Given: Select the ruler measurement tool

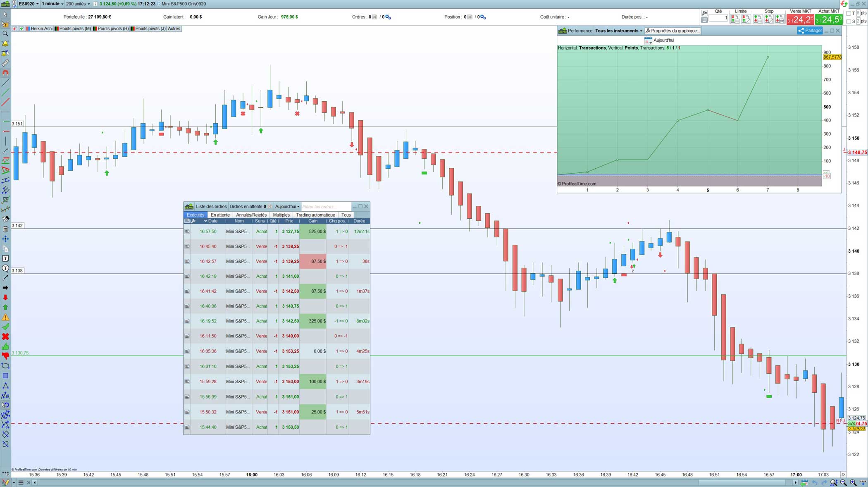Looking at the screenshot, I should pos(5,63).
